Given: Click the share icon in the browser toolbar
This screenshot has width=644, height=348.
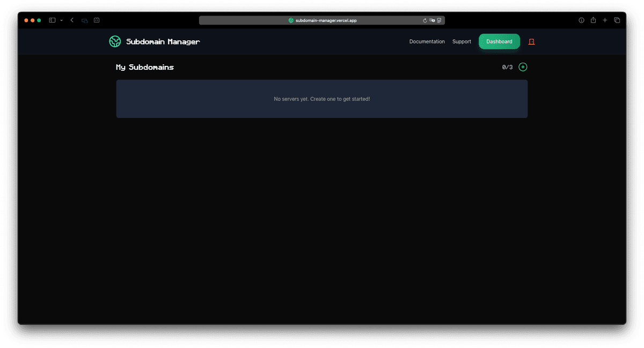Looking at the screenshot, I should (592, 20).
